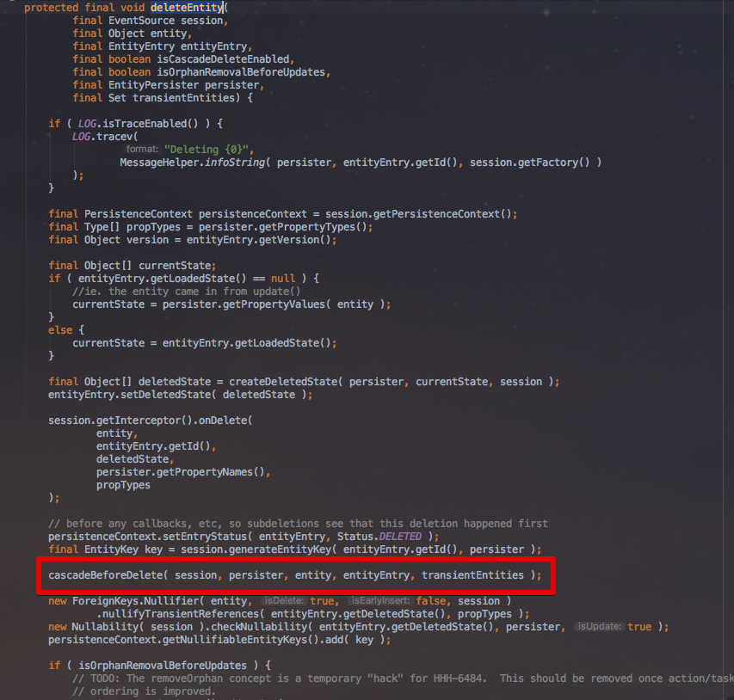This screenshot has width=734, height=700.
Task: Click session.generateEntityKey call
Action: [x=358, y=550]
